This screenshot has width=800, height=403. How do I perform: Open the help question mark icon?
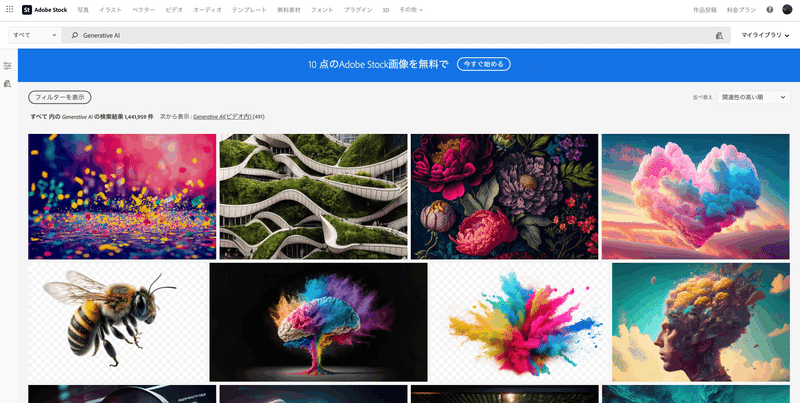click(769, 10)
